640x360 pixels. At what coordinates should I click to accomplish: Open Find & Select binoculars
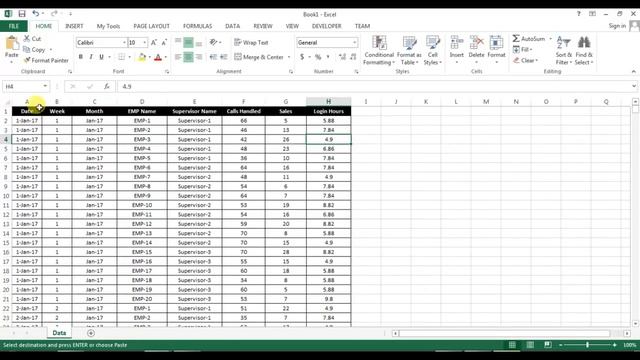(x=584, y=50)
